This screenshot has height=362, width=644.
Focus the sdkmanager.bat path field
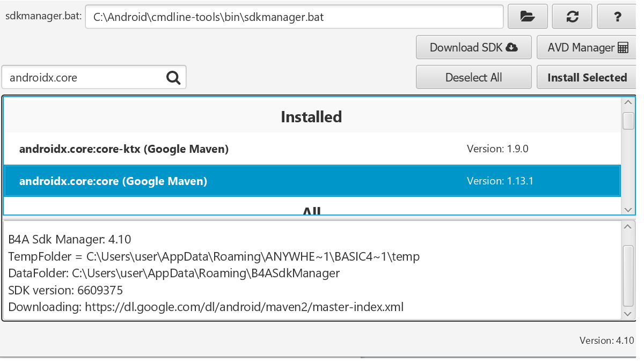click(x=294, y=17)
